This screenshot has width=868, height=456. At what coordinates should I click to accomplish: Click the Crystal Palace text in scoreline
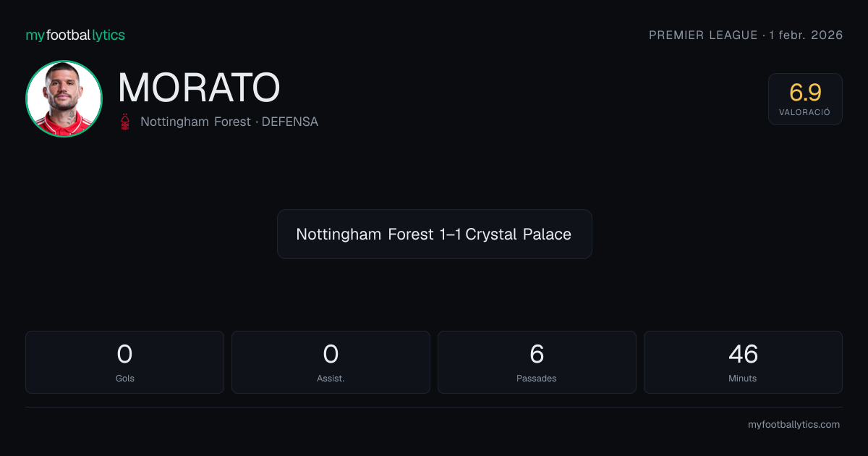(x=519, y=235)
